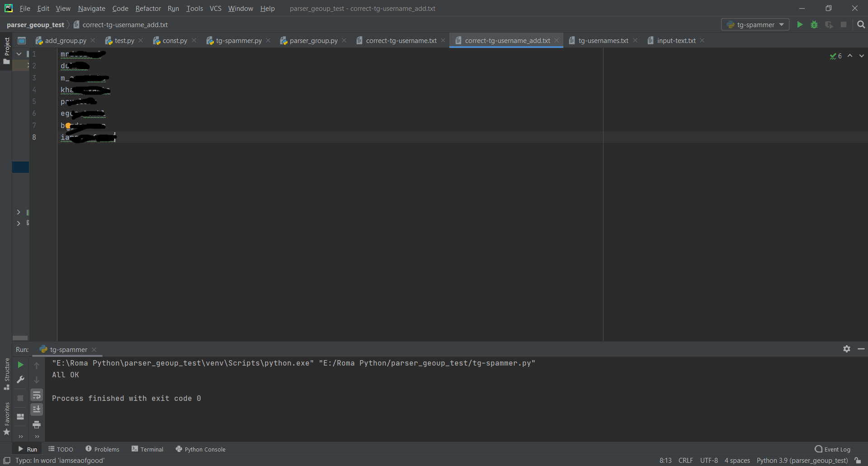Viewport: 868px width, 466px height.
Task: Open run configuration wrench icon in Run panel
Action: tap(20, 380)
